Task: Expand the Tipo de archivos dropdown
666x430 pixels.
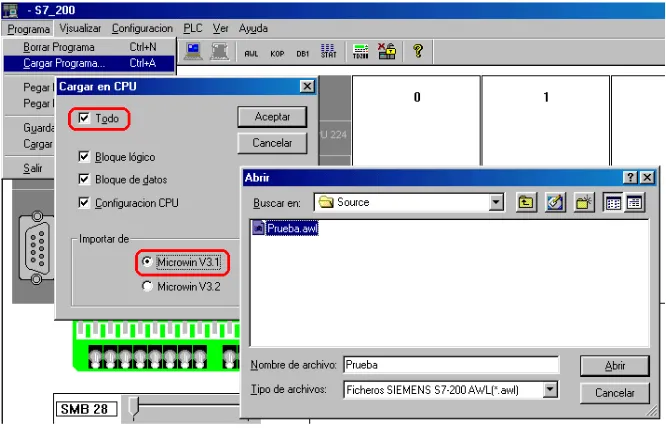Action: 550,389
